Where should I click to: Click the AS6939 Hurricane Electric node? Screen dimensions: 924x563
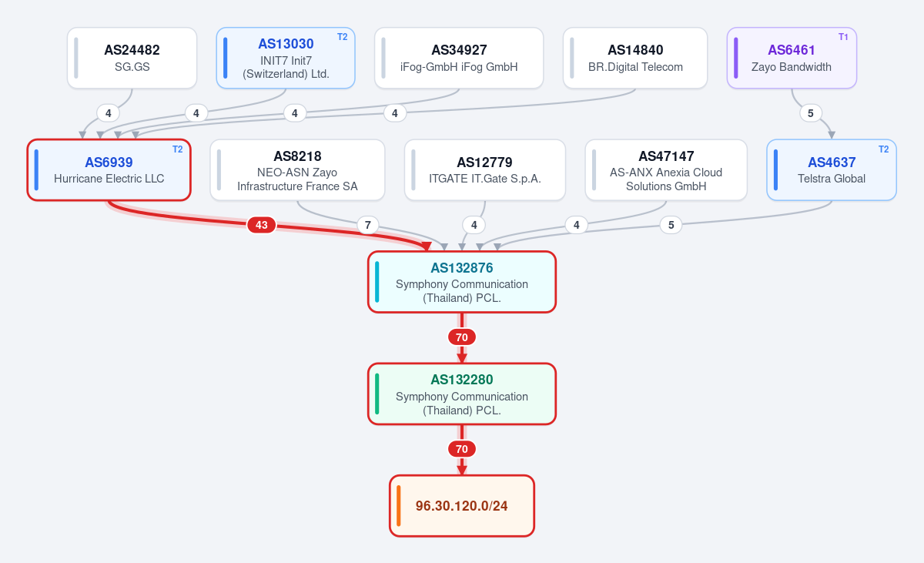click(109, 170)
